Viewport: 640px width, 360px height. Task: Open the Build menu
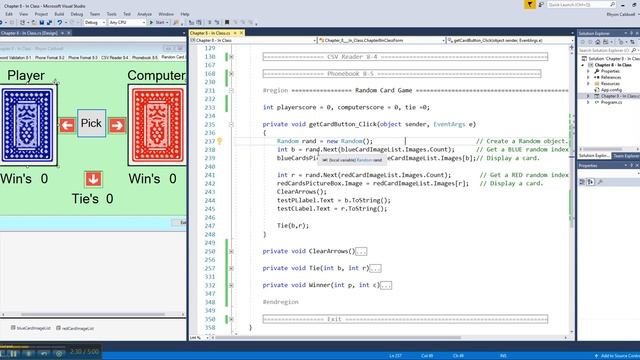tap(59, 14)
